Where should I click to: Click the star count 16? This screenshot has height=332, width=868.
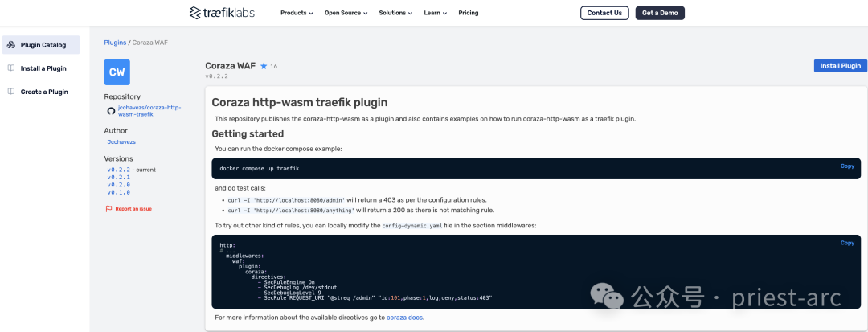[273, 67]
